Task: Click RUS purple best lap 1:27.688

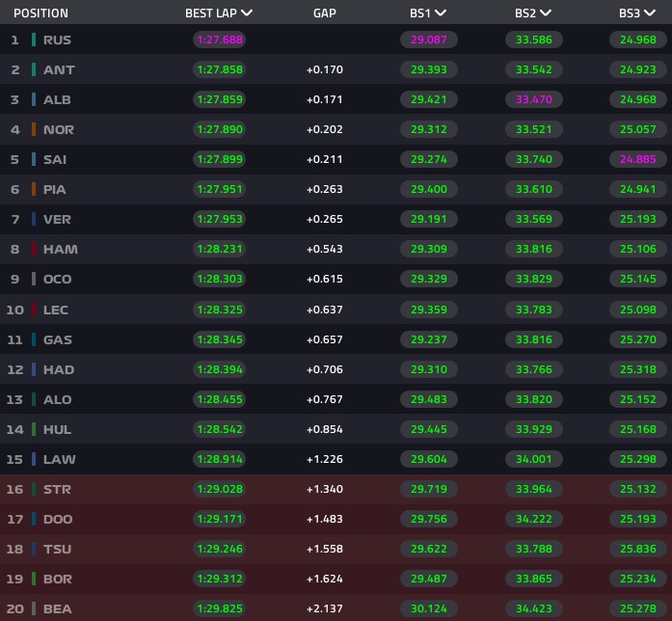Action: pos(220,40)
